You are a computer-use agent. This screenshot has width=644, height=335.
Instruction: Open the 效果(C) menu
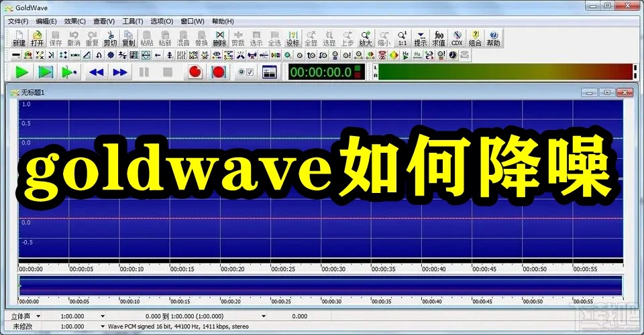(74, 21)
